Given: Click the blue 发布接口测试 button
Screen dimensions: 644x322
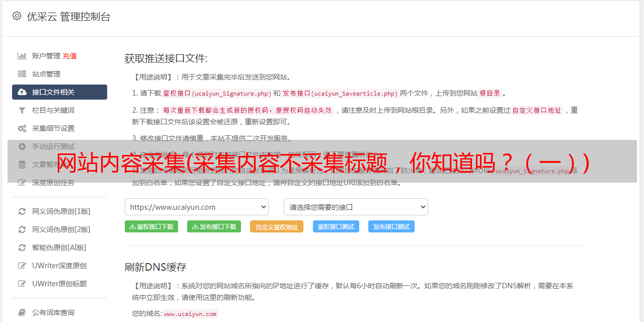Looking at the screenshot, I should tap(391, 226).
